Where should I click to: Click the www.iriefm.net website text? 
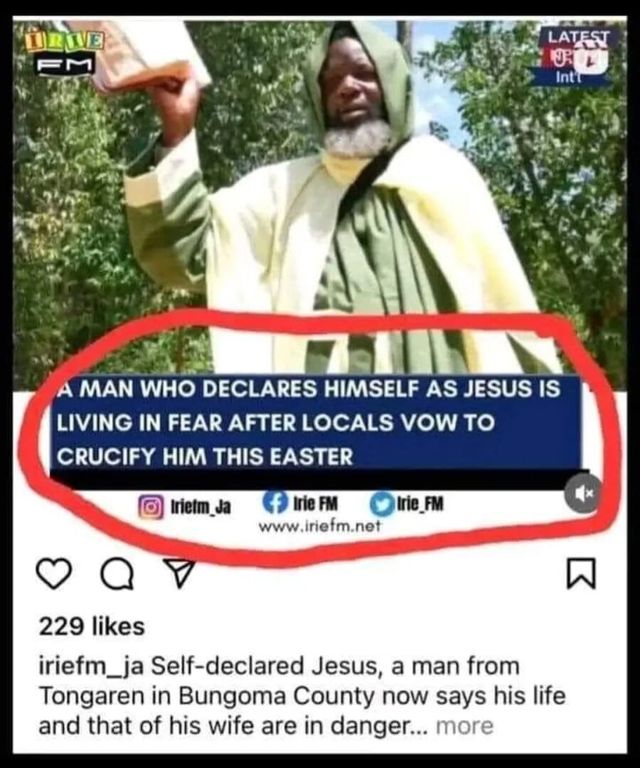pos(319,526)
